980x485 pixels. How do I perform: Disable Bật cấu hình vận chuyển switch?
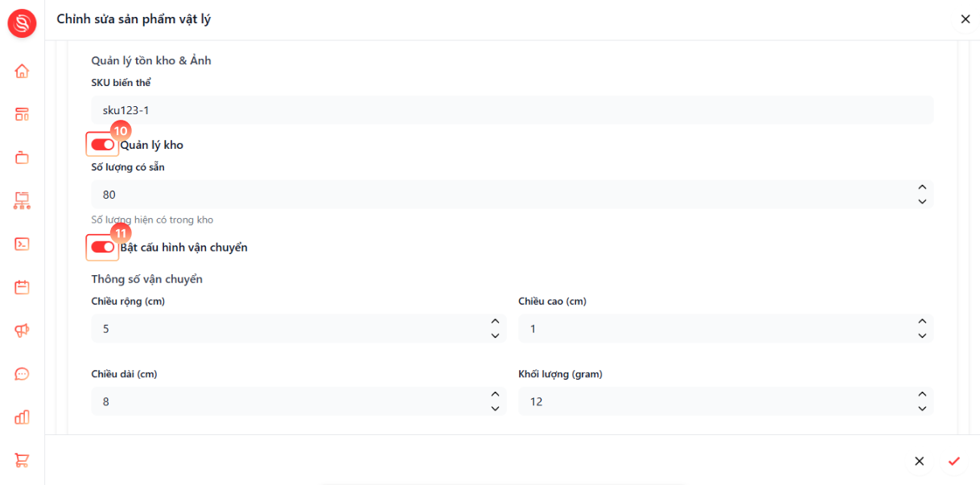click(x=102, y=247)
